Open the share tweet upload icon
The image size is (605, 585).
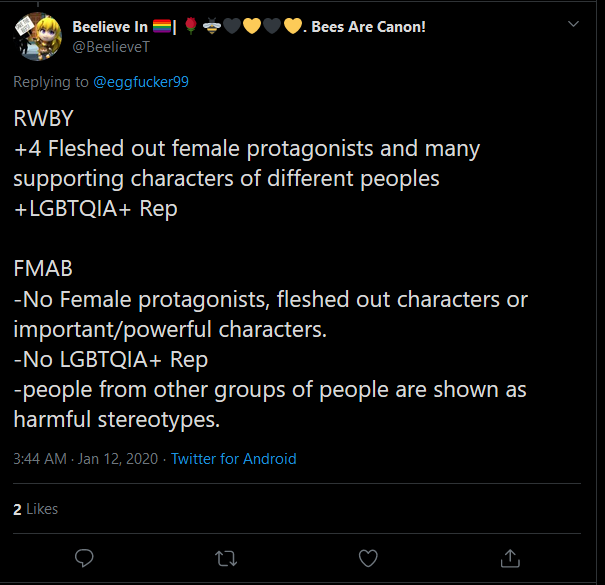coord(510,558)
